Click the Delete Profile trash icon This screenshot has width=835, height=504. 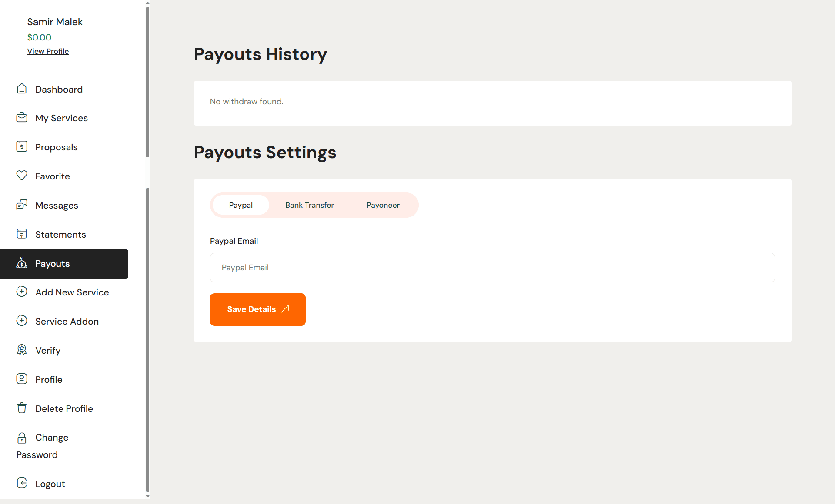pos(22,408)
